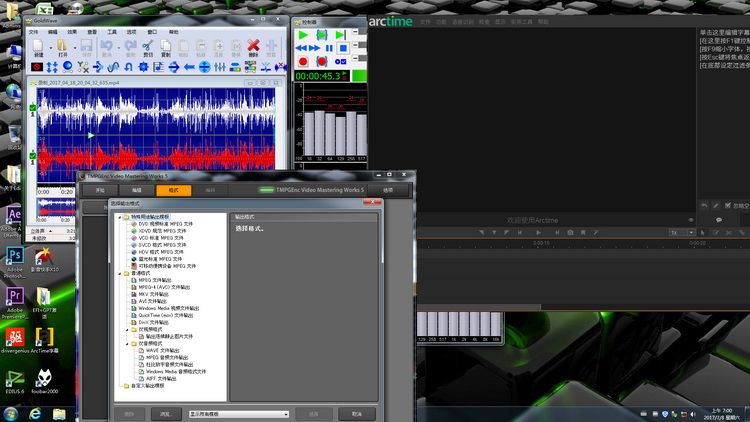Viewport: 750px width, 422px height.
Task: Open the Open button dropdown arrow in GoldWave
Action: coord(75,47)
